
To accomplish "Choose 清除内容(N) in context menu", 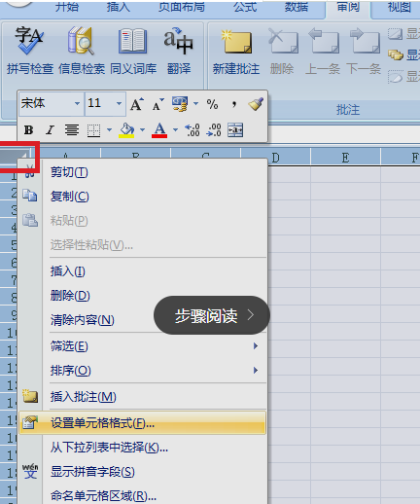I will pyautogui.click(x=83, y=320).
